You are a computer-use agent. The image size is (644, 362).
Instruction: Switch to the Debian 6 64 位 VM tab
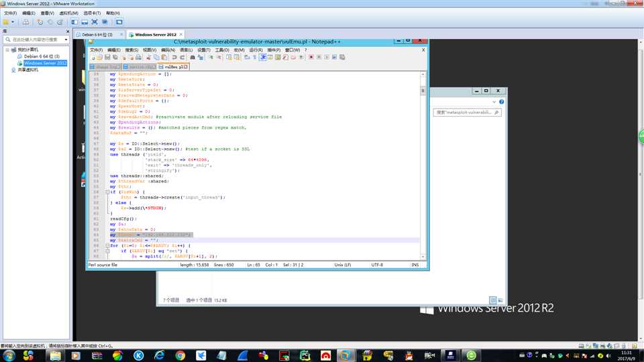click(x=99, y=34)
